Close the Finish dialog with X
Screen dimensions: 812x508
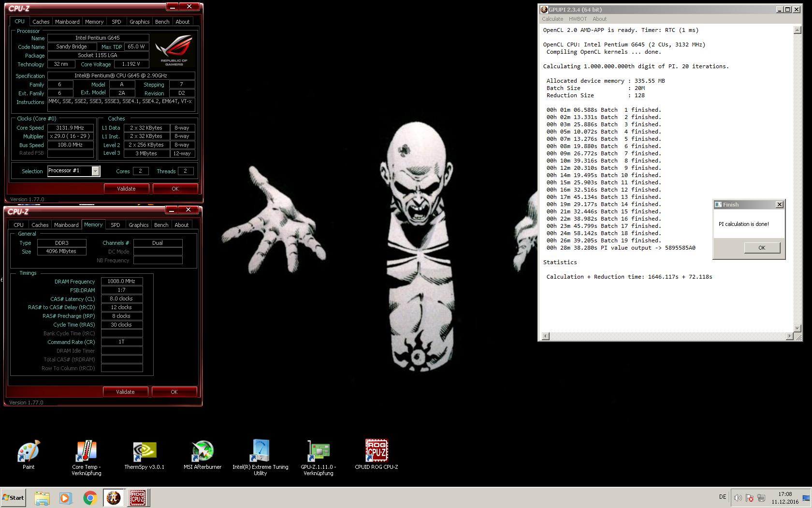tap(779, 205)
